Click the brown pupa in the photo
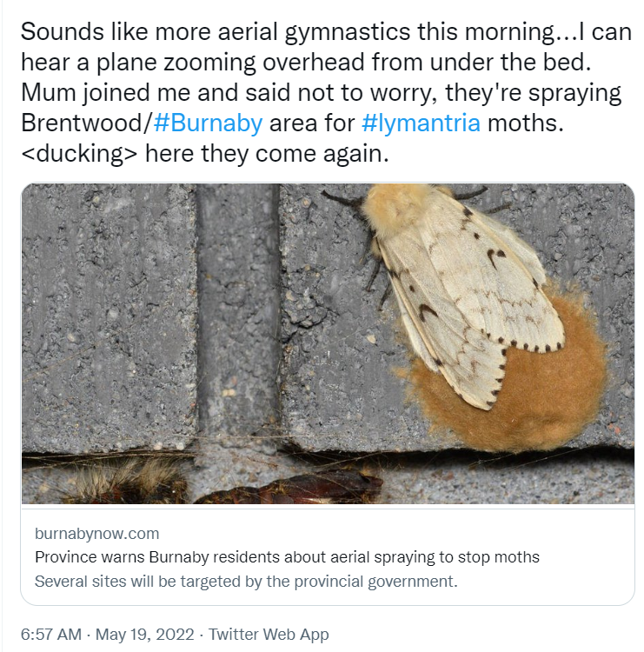Screen dimensions: 644x652 click(x=291, y=489)
